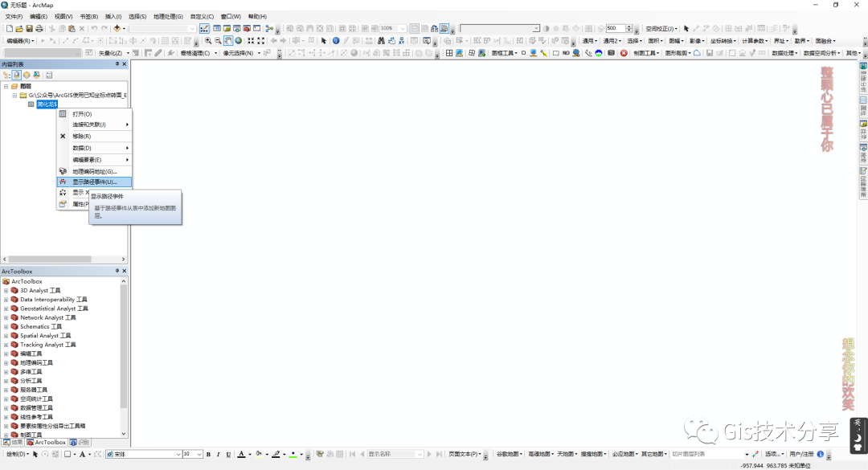Switch to List By Source view icon
The height and width of the screenshot is (470, 868).
16,75
